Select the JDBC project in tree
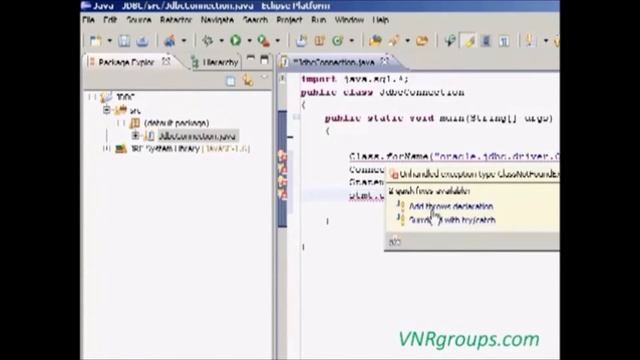This screenshot has width=640, height=360. 125,97
